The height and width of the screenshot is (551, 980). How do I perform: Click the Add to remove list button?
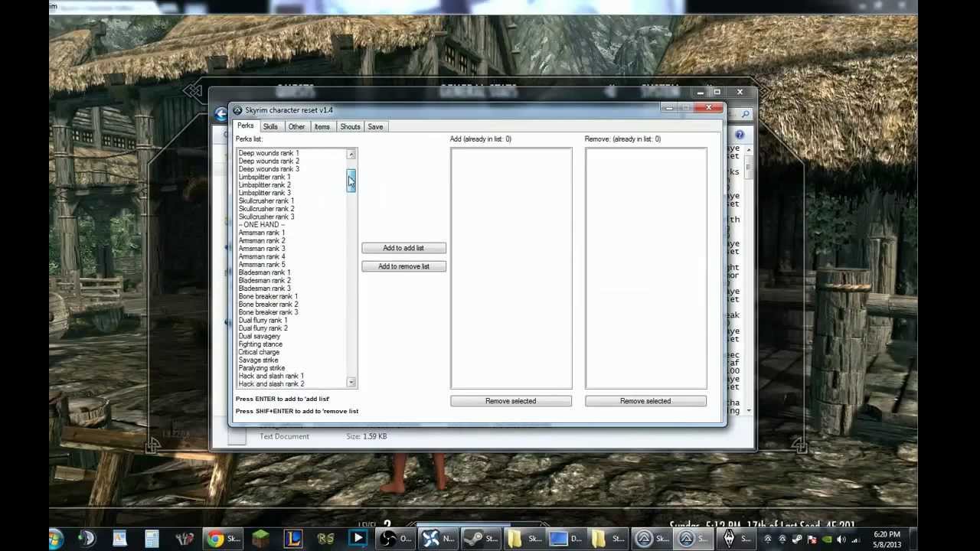(403, 266)
